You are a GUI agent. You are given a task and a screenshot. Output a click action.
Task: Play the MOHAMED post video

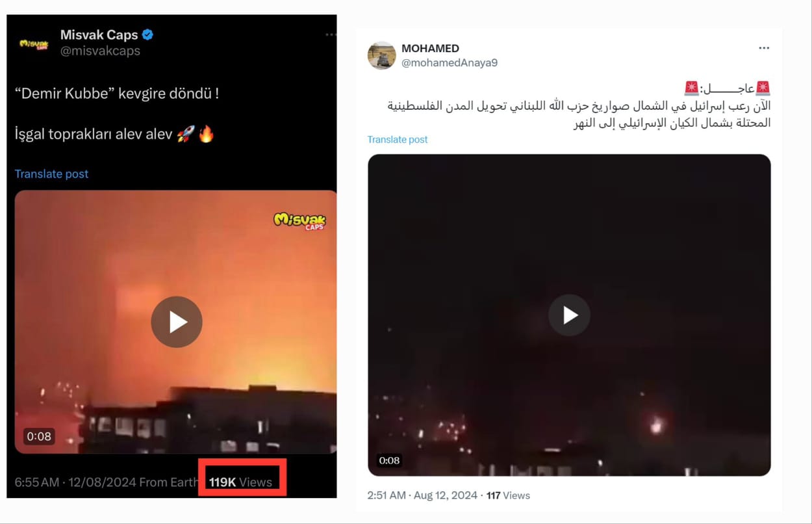click(569, 315)
